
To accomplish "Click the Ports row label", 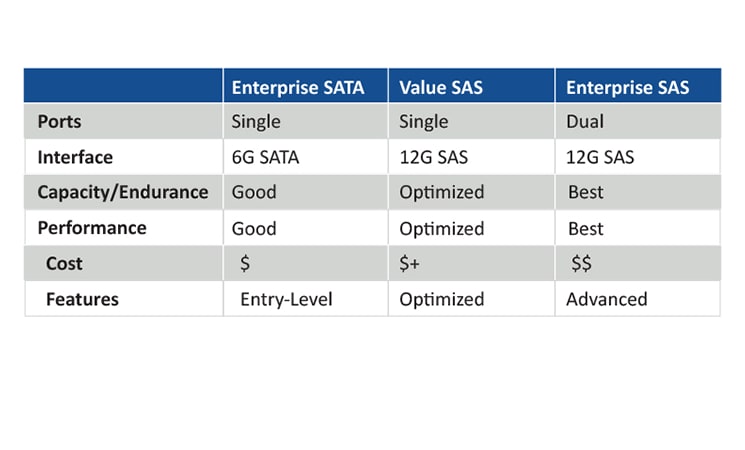I will (59, 122).
